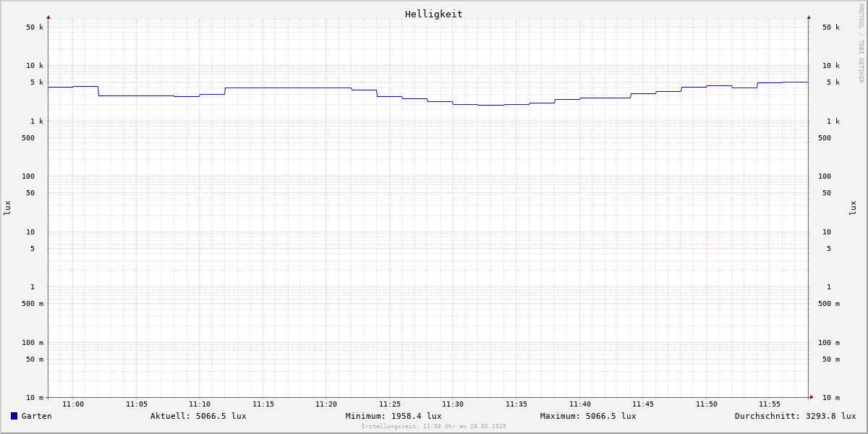Click the blue Garten legend color box

(x=14, y=416)
